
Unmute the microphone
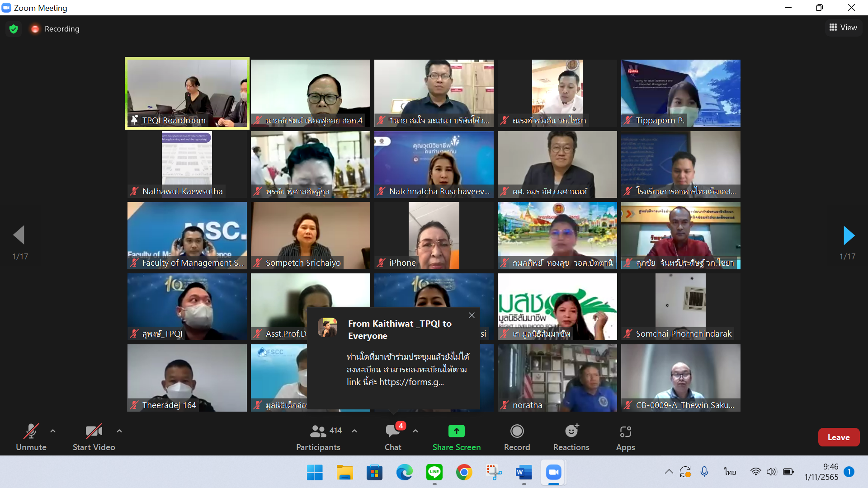(31, 437)
